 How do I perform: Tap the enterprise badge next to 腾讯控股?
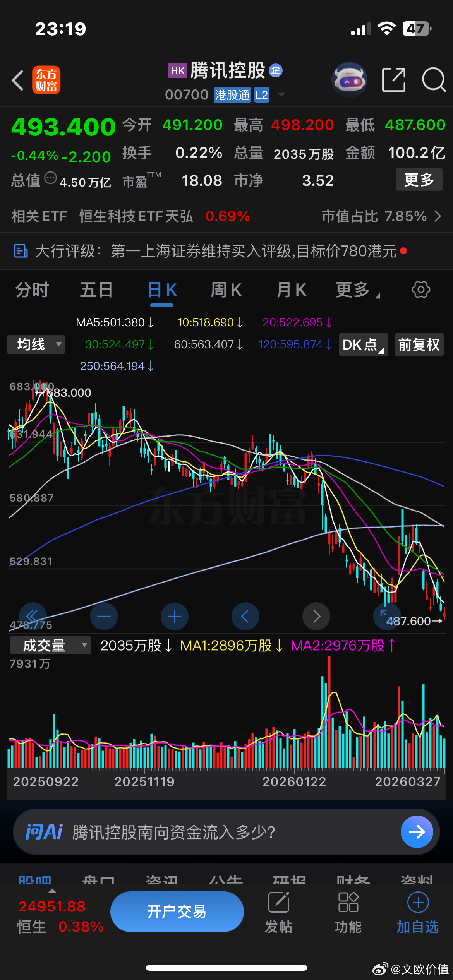coord(276,70)
